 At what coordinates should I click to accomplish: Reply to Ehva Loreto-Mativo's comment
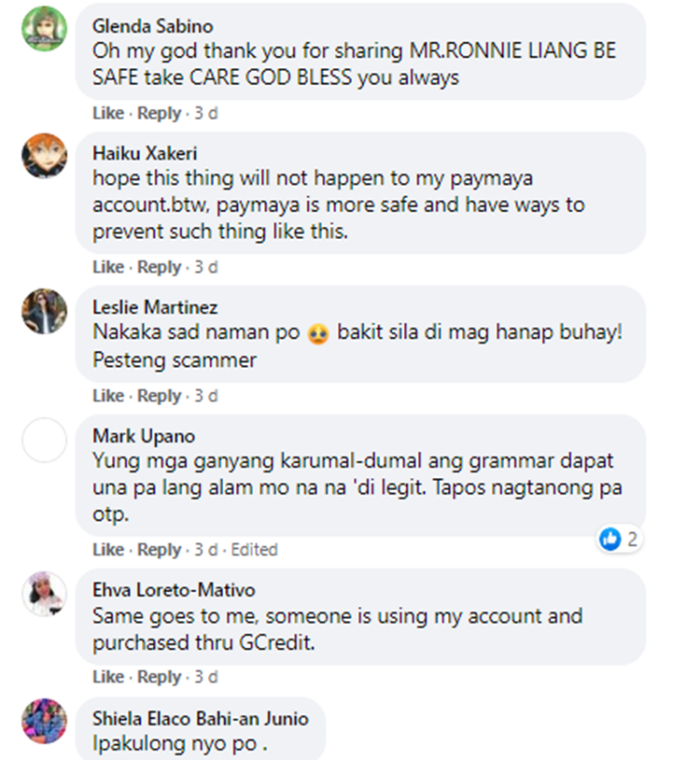click(159, 677)
